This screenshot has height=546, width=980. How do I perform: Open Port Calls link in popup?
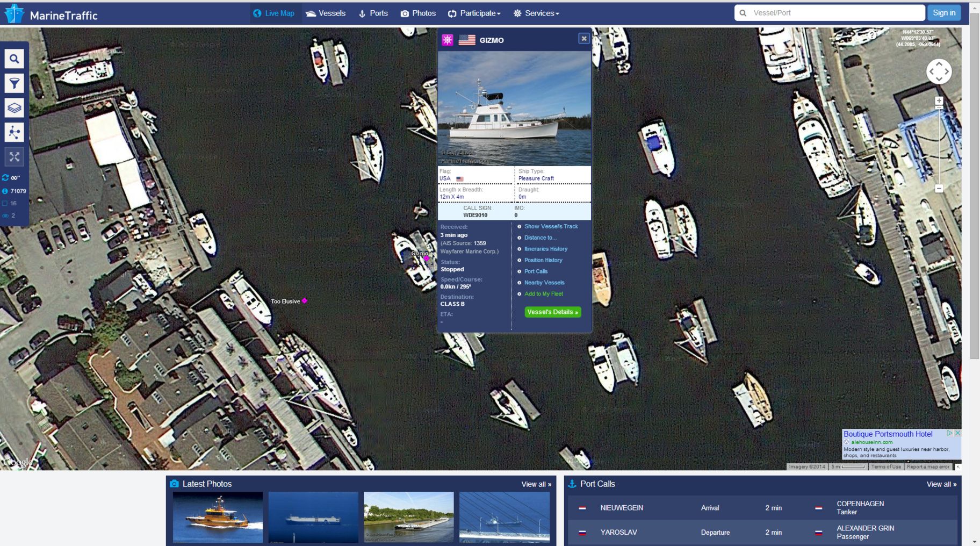536,271
